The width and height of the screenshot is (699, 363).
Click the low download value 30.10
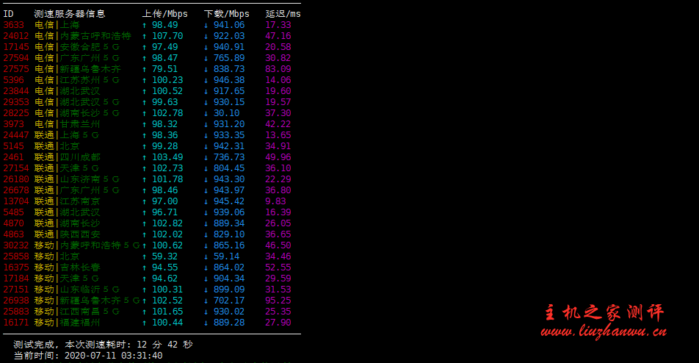(x=226, y=113)
